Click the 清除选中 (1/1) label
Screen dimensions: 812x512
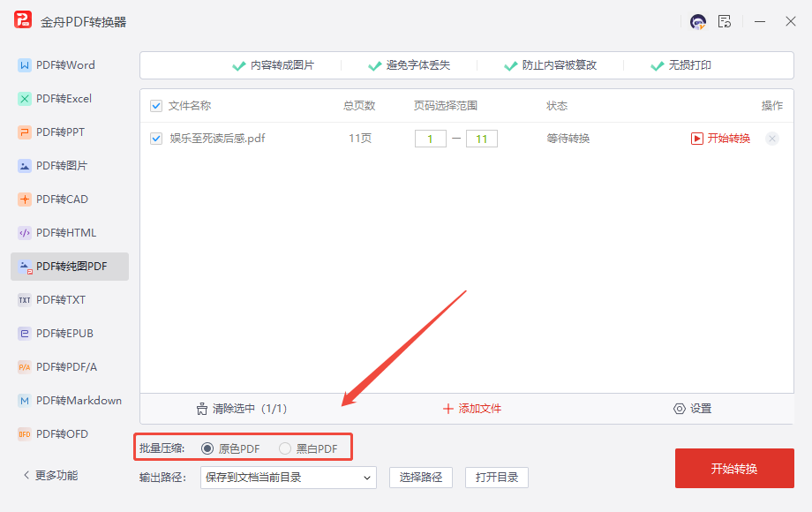(x=250, y=409)
